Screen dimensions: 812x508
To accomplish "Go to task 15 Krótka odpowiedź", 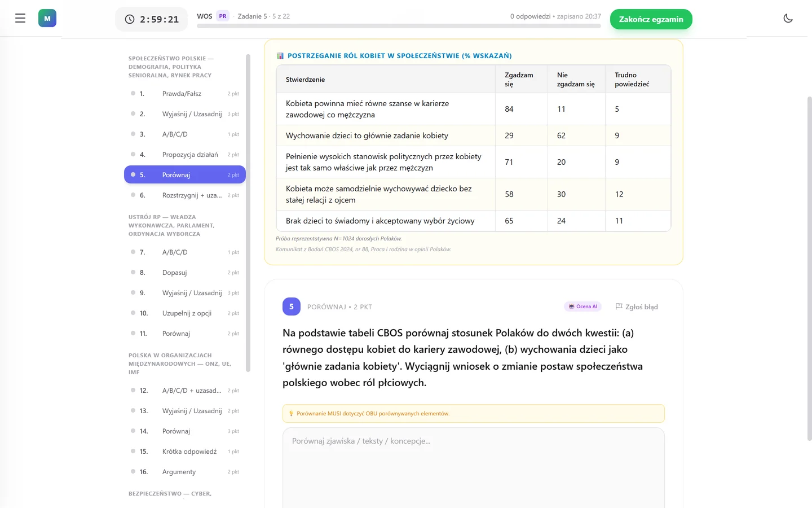I will pos(185,452).
